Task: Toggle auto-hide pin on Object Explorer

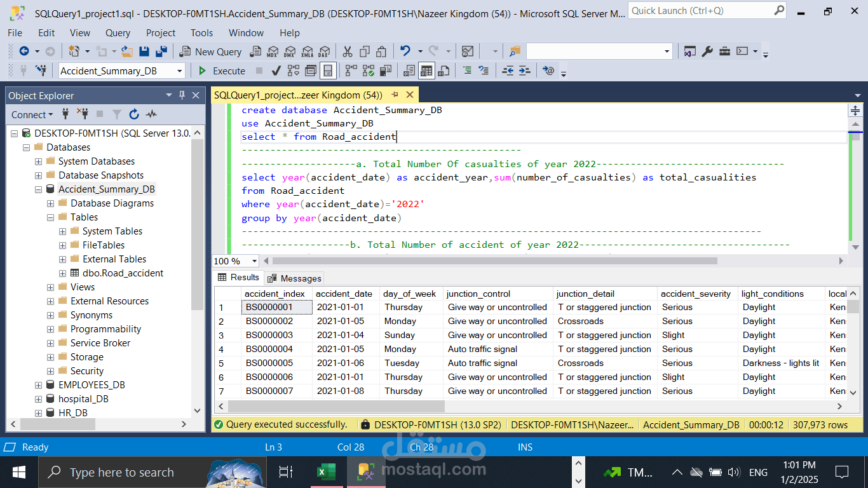Action: pos(182,95)
